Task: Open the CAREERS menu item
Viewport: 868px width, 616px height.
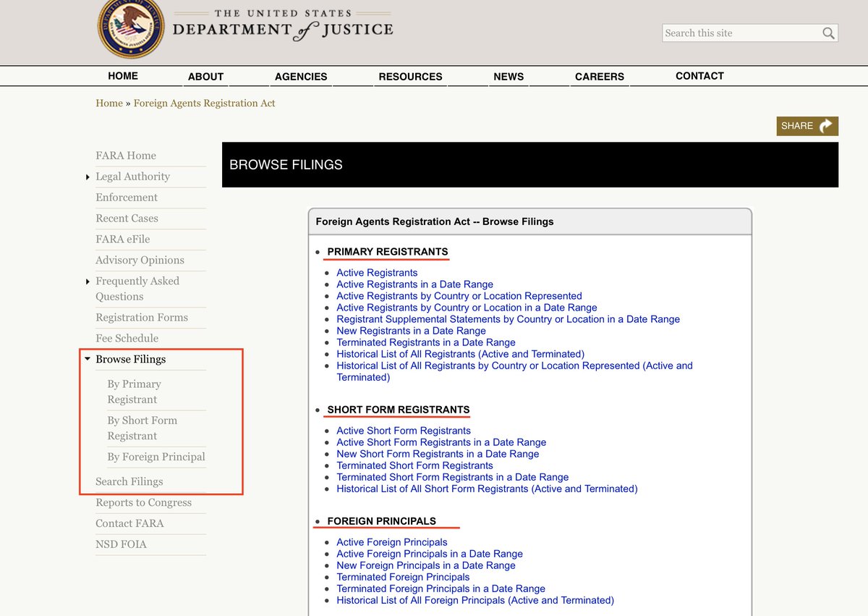Action: point(600,77)
